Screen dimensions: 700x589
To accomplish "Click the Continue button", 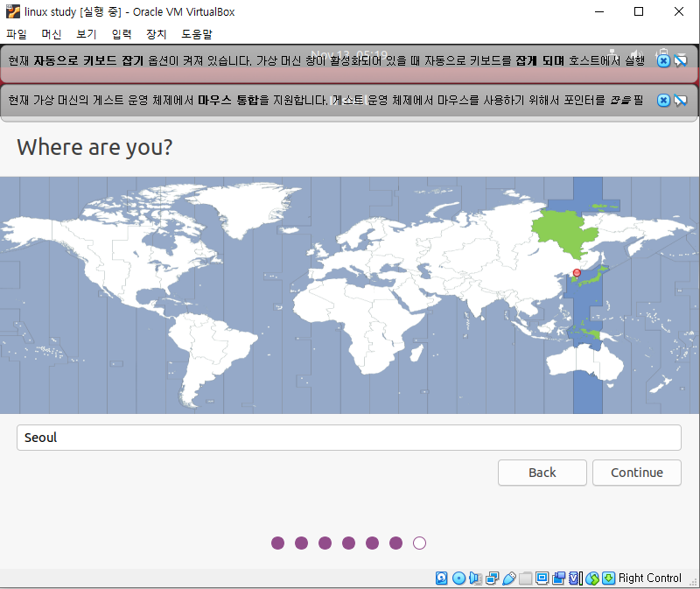I will point(637,473).
